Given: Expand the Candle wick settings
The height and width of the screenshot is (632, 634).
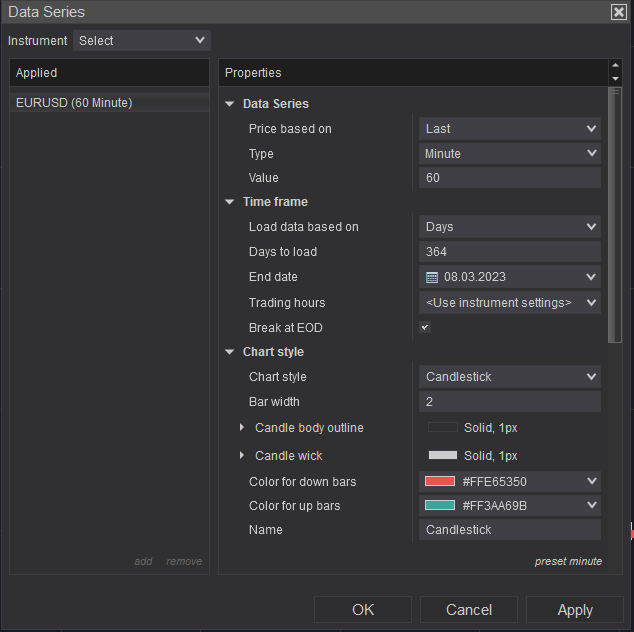Looking at the screenshot, I should (242, 456).
